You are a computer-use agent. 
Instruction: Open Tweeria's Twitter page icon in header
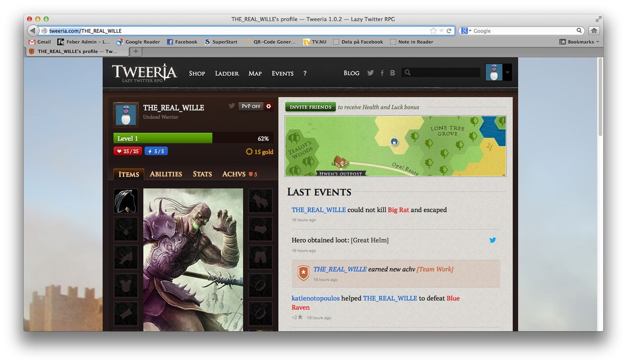(370, 73)
